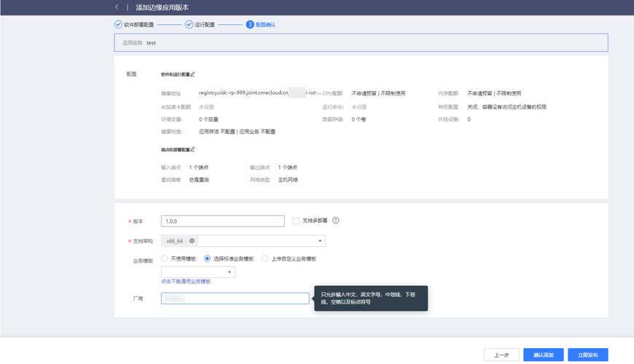Open the standard template dropdown
The height and width of the screenshot is (364, 634).
pos(198,272)
